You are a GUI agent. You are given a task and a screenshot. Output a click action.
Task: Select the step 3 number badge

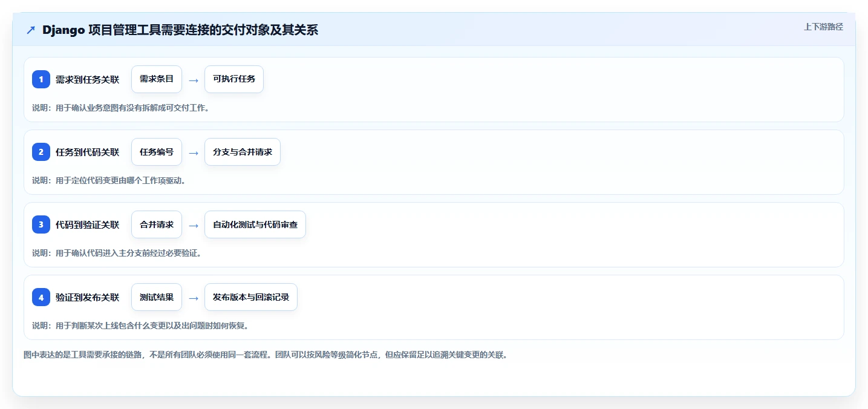click(41, 224)
